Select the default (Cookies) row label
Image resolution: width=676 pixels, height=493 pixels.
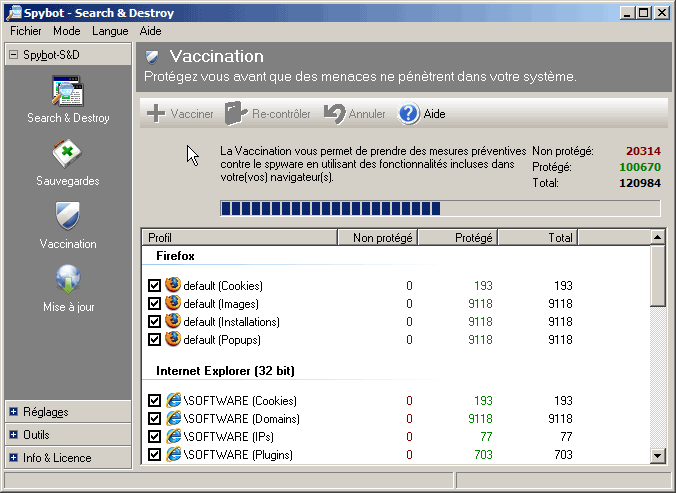pyautogui.click(x=223, y=286)
